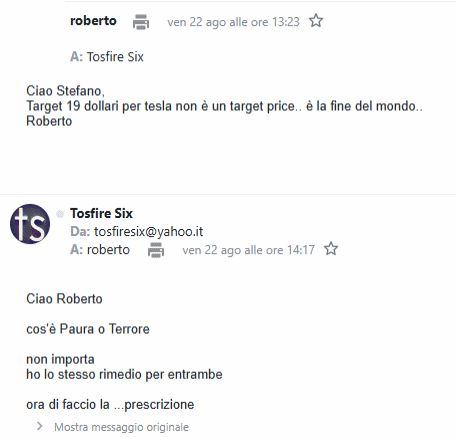This screenshot has width=456, height=438.
Task: Print roberto's 13:23 message
Action: point(141,22)
